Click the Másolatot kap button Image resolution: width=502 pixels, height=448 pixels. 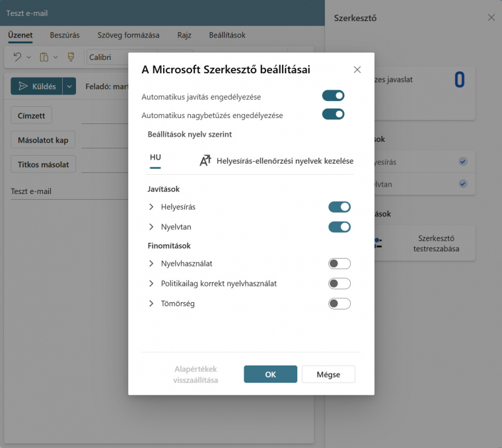pyautogui.click(x=43, y=140)
